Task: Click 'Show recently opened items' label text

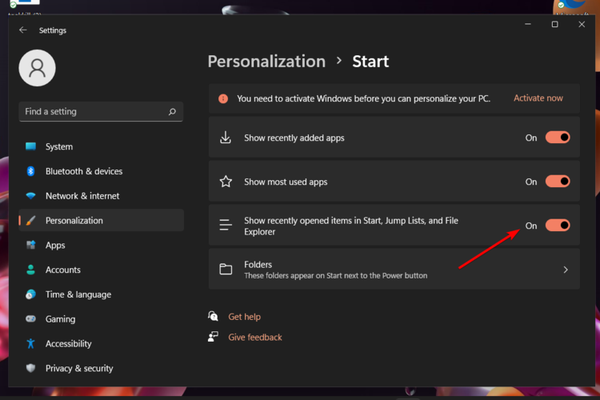Action: coord(351,226)
